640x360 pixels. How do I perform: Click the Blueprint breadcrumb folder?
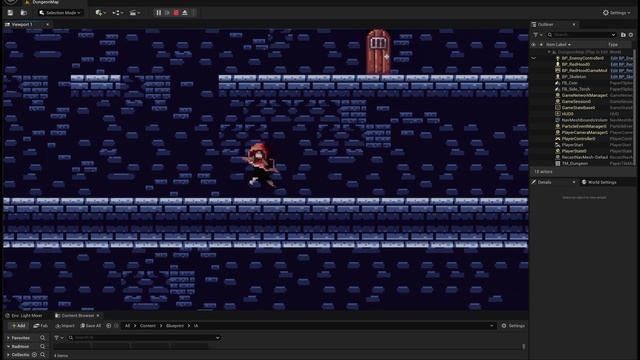pos(175,326)
